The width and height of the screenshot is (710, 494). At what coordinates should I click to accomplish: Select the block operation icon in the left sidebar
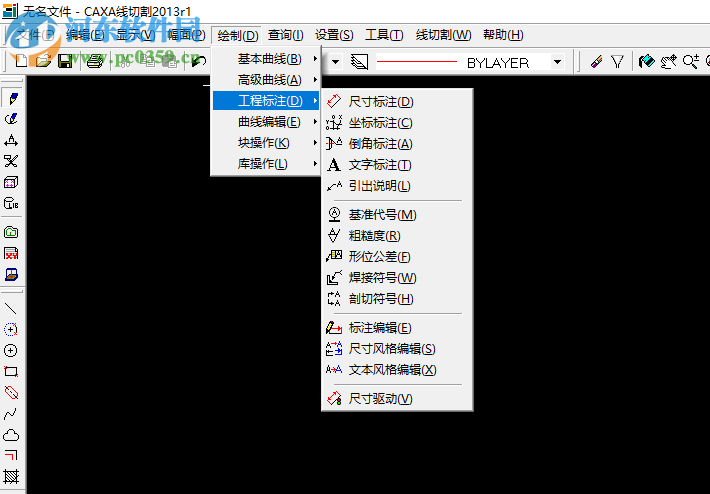(11, 182)
